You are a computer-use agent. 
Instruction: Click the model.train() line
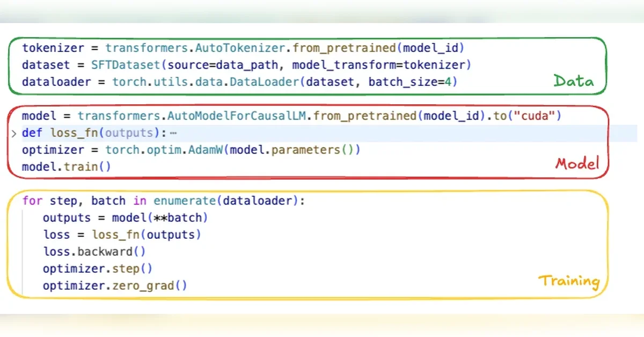tap(67, 167)
